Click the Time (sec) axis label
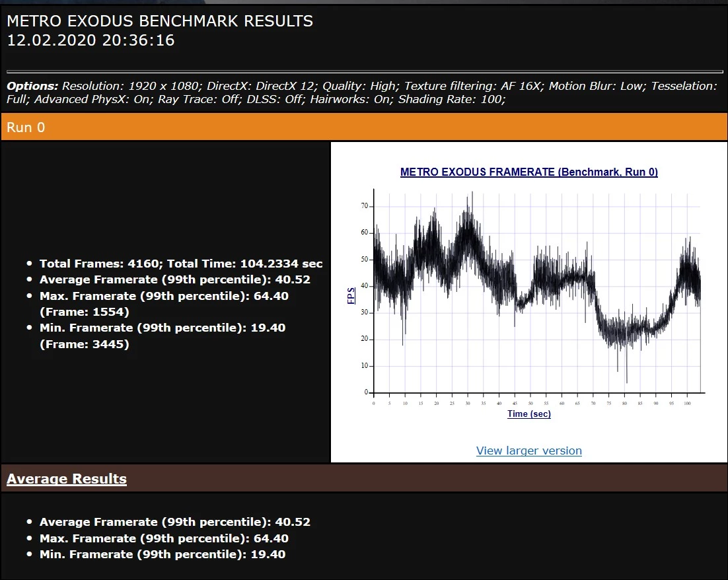 pos(528,414)
